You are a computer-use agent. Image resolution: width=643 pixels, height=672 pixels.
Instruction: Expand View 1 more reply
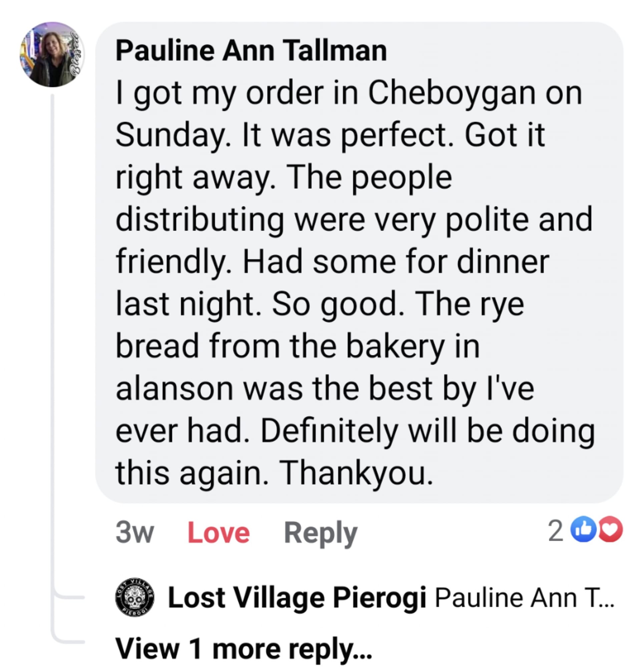[243, 649]
